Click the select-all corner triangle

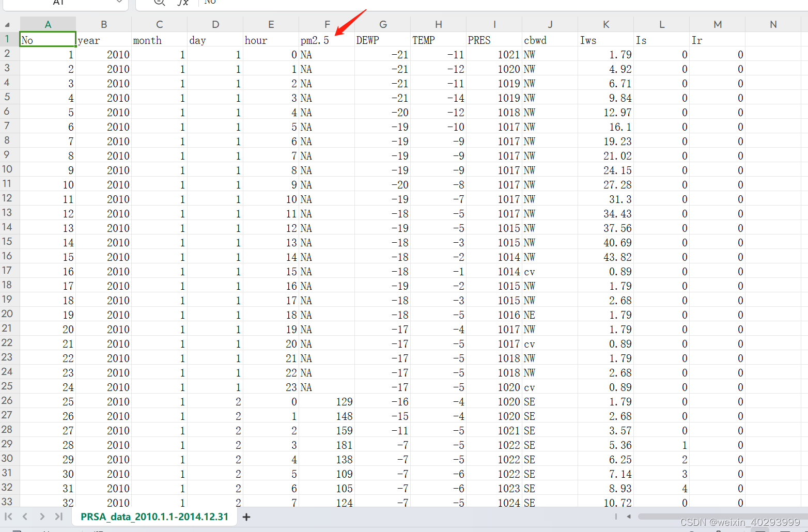click(x=7, y=24)
